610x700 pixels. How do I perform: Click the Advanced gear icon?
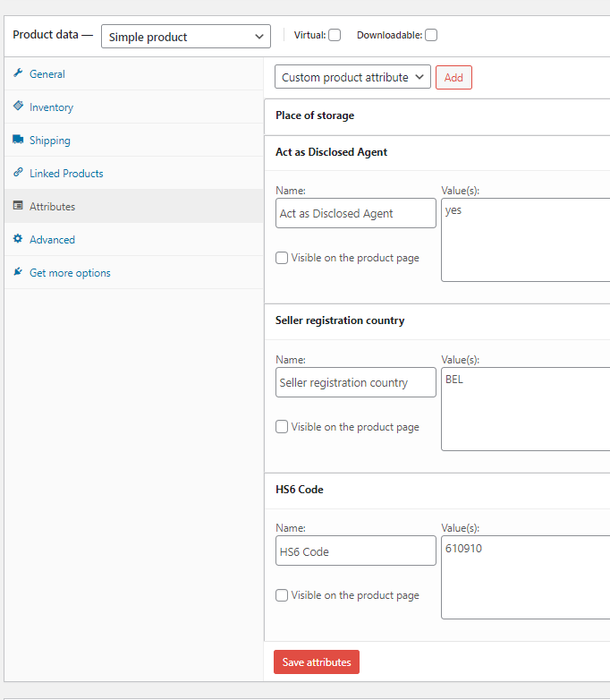click(x=18, y=239)
